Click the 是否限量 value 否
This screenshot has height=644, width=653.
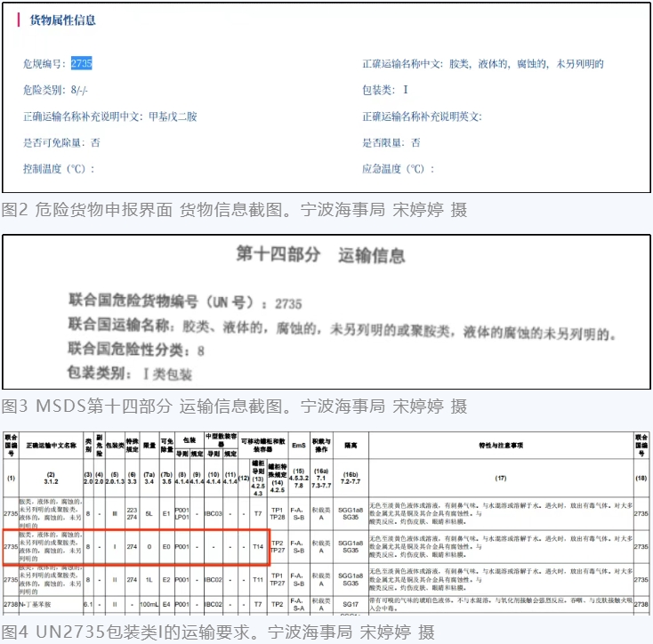(415, 142)
